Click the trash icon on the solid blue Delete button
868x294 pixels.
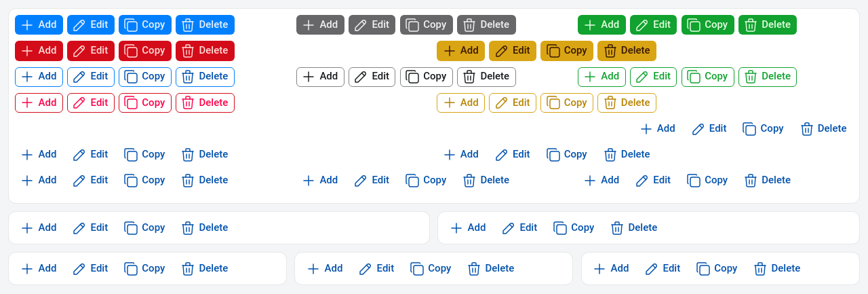pos(189,25)
